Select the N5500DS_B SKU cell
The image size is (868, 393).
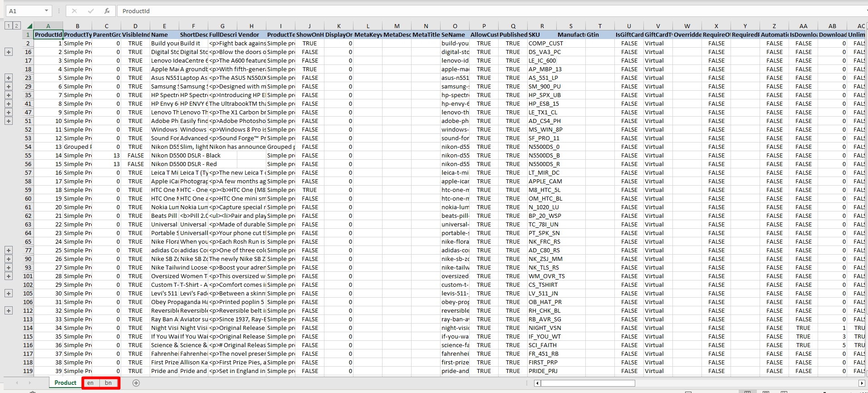point(542,156)
